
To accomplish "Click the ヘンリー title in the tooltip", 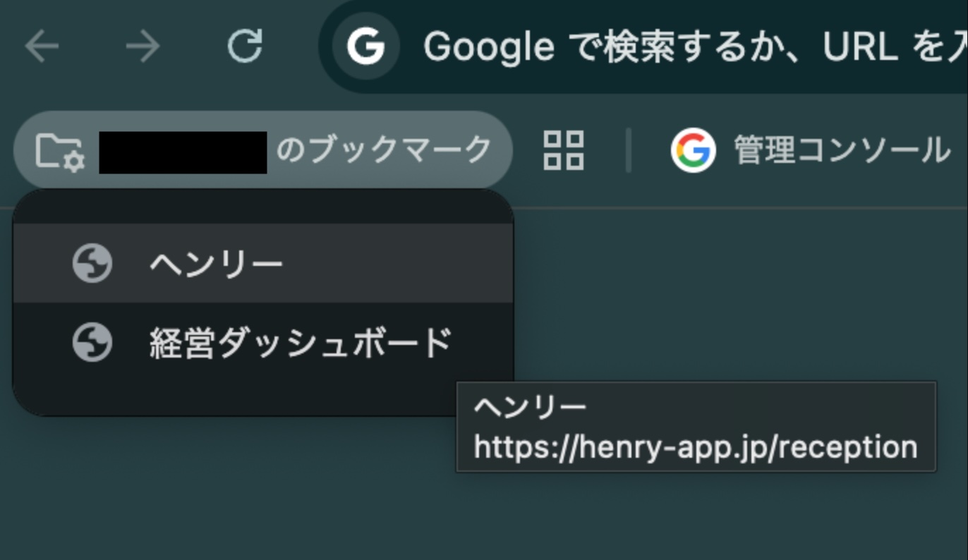I will click(x=530, y=408).
